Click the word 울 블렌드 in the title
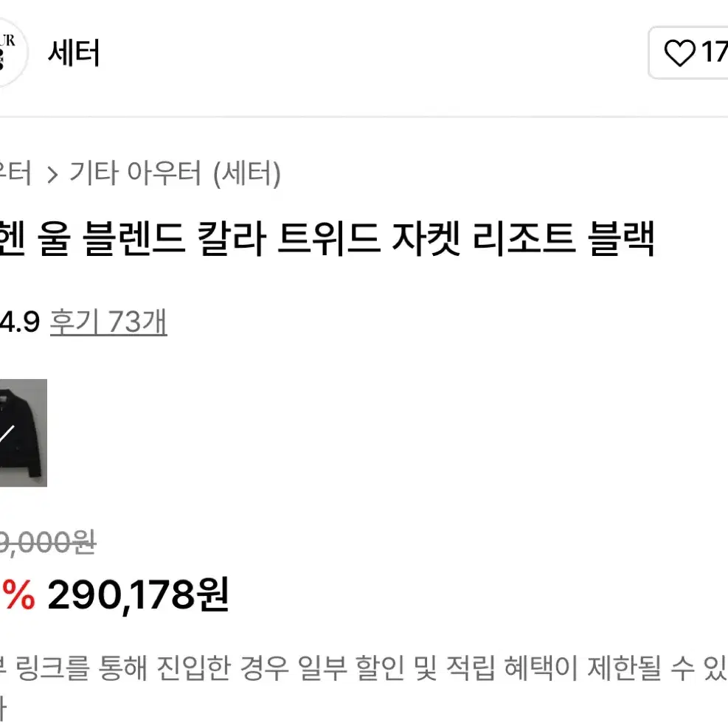Screen dimensions: 728x728 [112, 239]
